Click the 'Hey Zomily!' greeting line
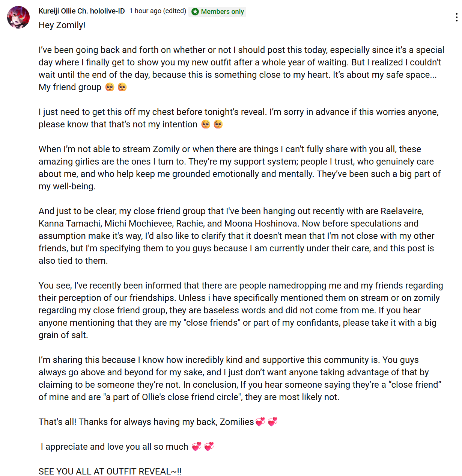This screenshot has width=462, height=476. click(62, 25)
